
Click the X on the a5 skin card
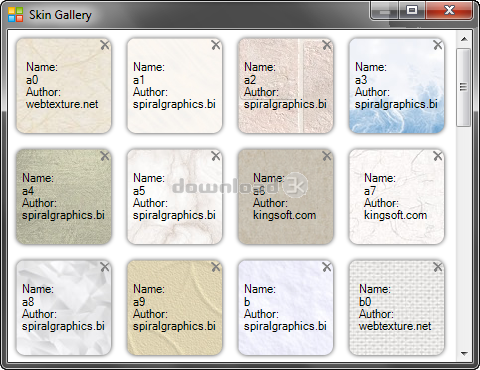point(216,156)
